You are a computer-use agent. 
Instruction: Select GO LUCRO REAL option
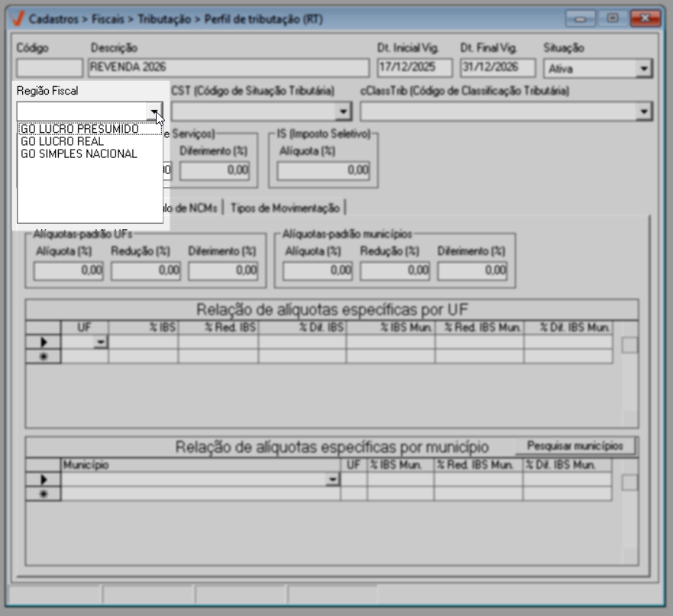pos(62,141)
